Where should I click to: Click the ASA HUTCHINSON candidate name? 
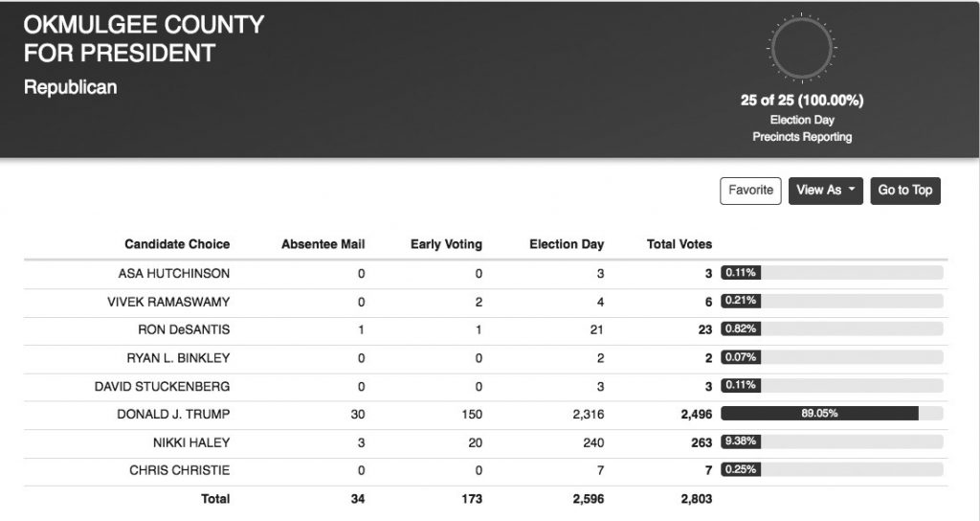click(x=174, y=273)
